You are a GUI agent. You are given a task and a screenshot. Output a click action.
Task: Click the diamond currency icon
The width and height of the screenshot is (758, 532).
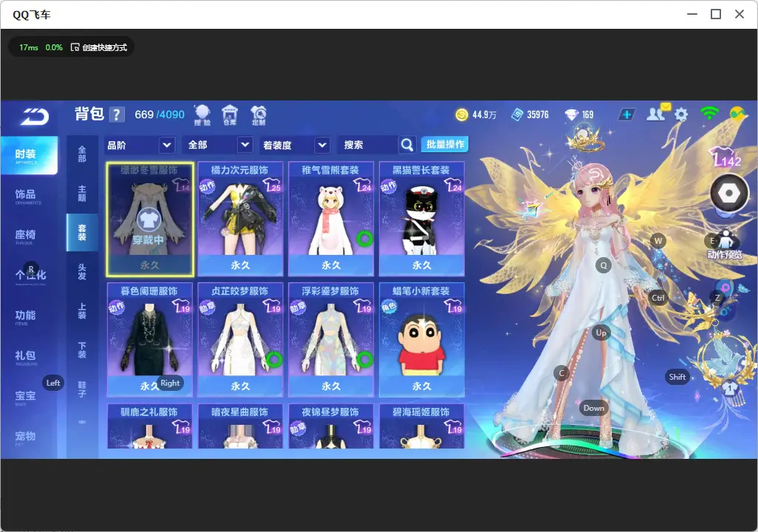point(571,115)
